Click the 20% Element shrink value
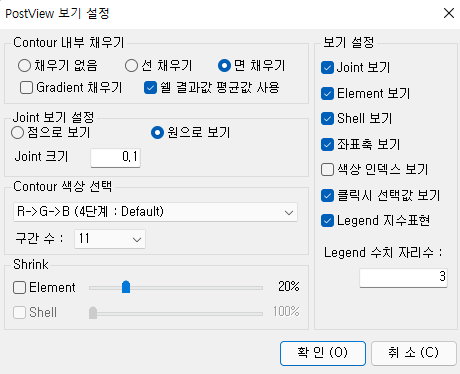 click(289, 286)
